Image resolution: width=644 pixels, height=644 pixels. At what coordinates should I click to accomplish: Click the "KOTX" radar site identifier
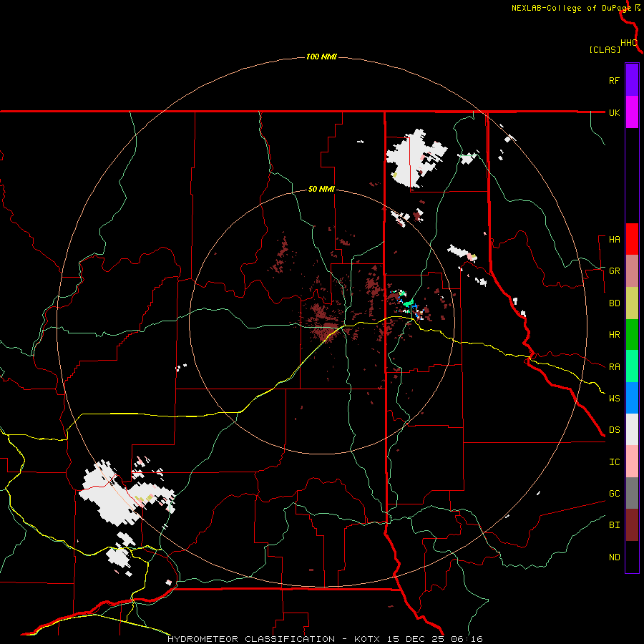[369, 639]
